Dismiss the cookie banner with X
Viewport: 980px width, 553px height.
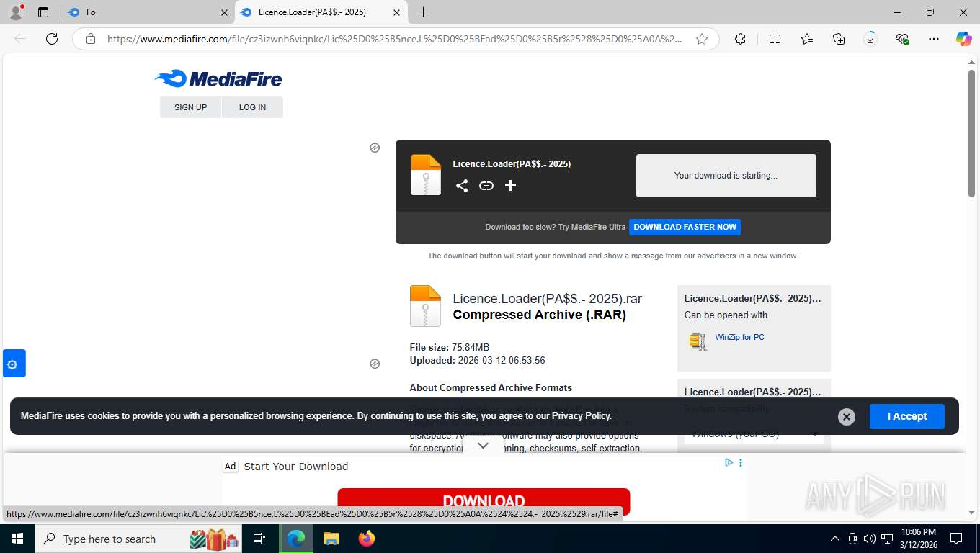click(x=847, y=416)
